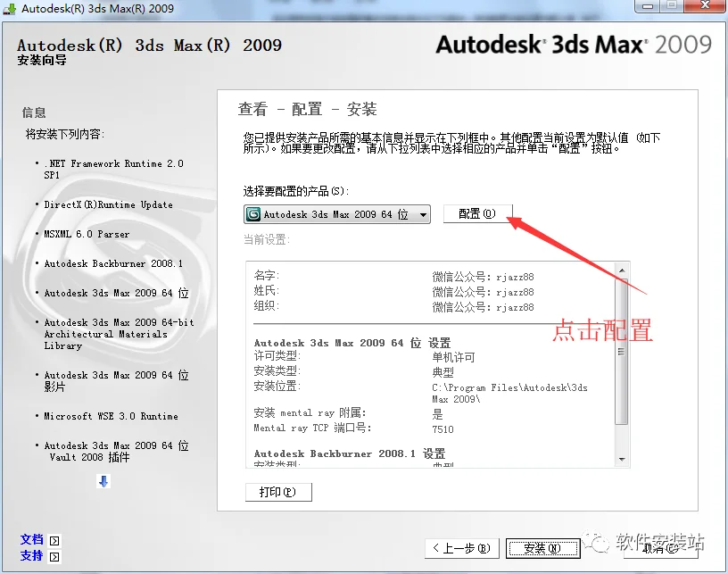Click the "查看 - 配置 - 安装" page heading
This screenshot has height=574, width=728.
click(x=308, y=109)
